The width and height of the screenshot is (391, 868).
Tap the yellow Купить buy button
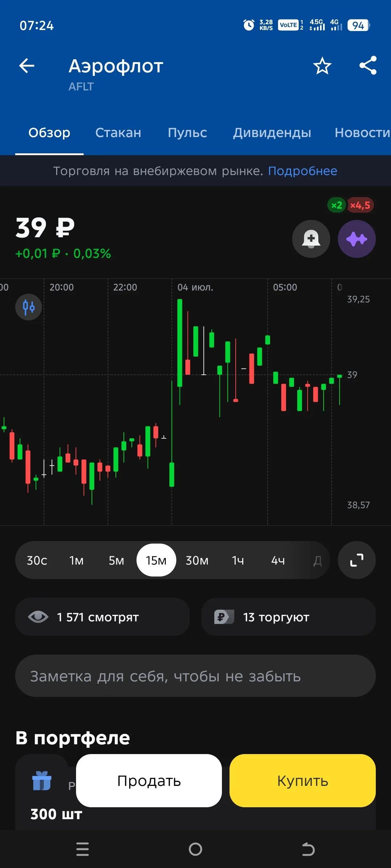303,781
